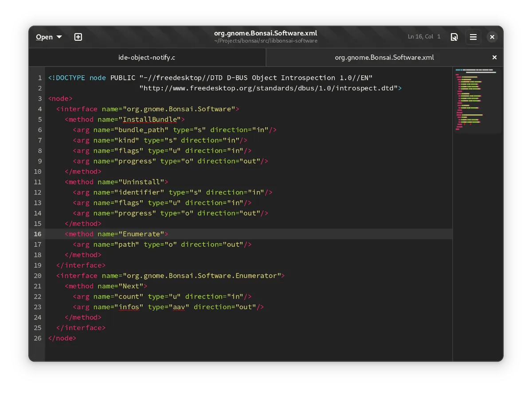Click the Open button in header bar
The height and width of the screenshot is (393, 532).
44,37
